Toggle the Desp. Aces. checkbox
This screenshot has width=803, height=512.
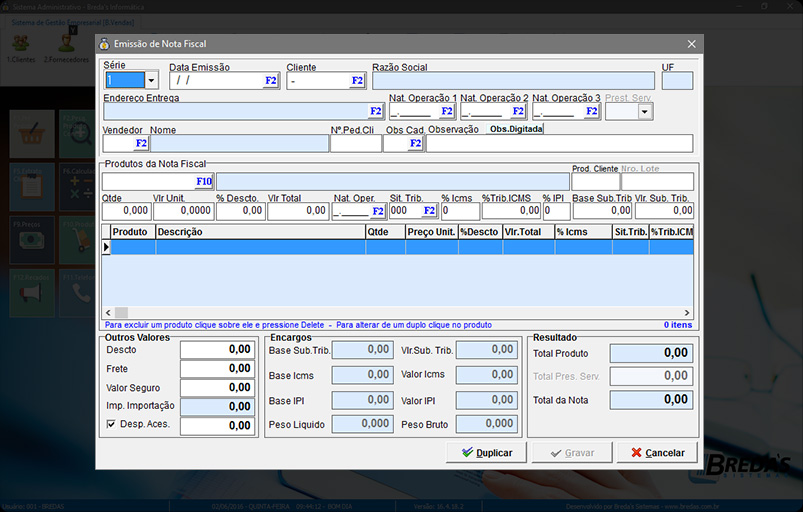[111, 425]
